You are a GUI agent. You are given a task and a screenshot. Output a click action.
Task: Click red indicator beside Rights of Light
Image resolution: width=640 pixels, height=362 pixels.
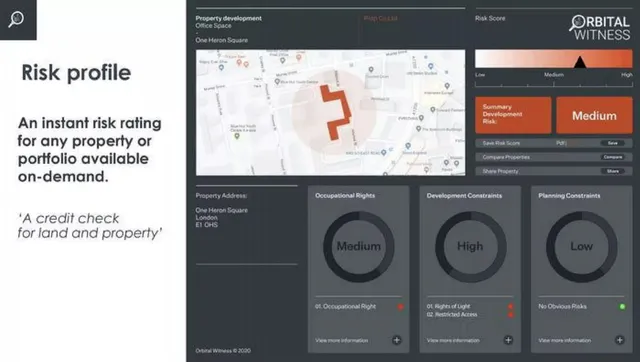pos(511,306)
